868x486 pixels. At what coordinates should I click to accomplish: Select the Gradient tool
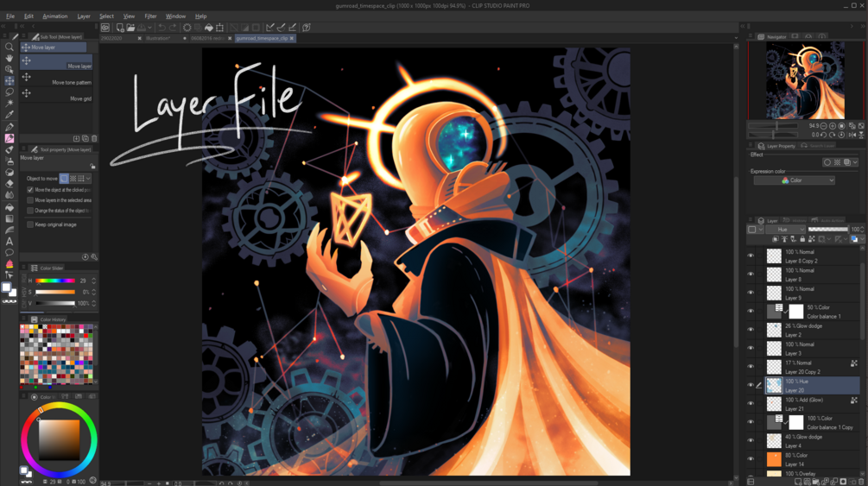(x=10, y=218)
